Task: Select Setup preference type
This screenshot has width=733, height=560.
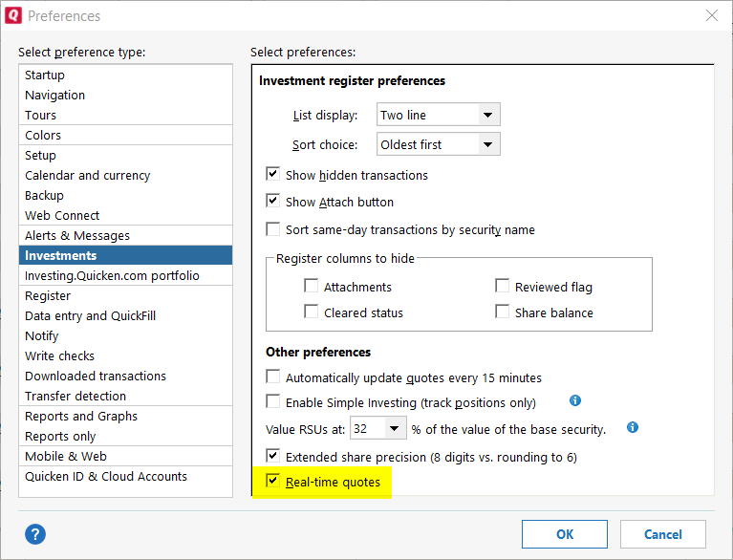Action: coord(125,155)
